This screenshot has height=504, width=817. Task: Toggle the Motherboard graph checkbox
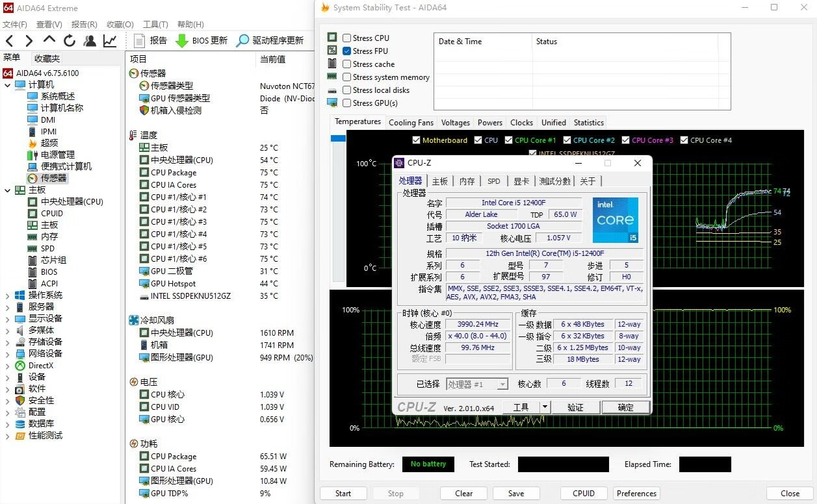[417, 140]
